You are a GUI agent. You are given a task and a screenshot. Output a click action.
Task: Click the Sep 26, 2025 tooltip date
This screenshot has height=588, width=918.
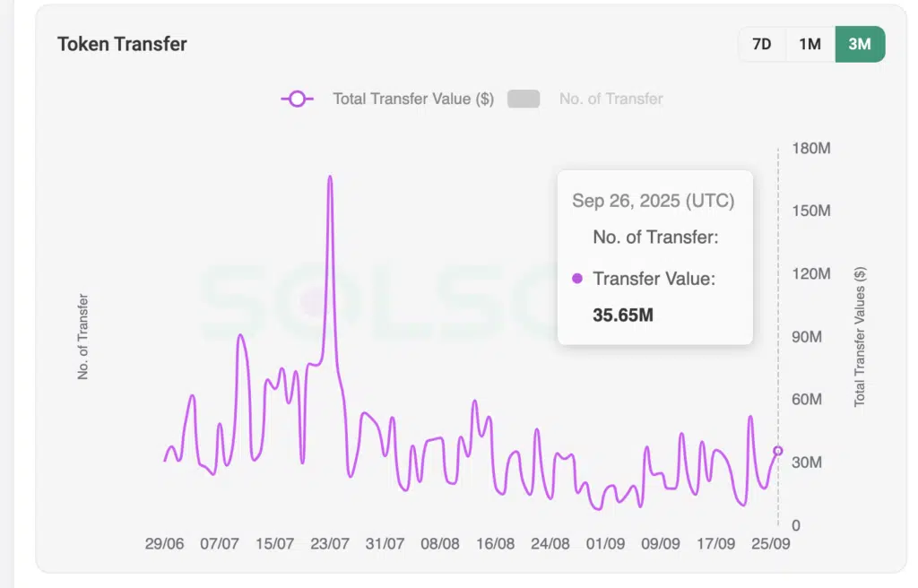(654, 202)
